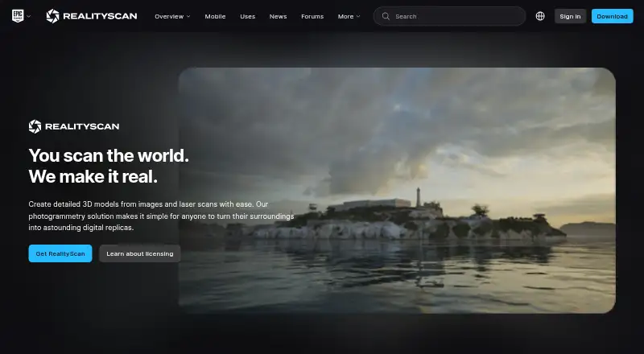Visit the Forums link
644x354 pixels.
coord(312,16)
